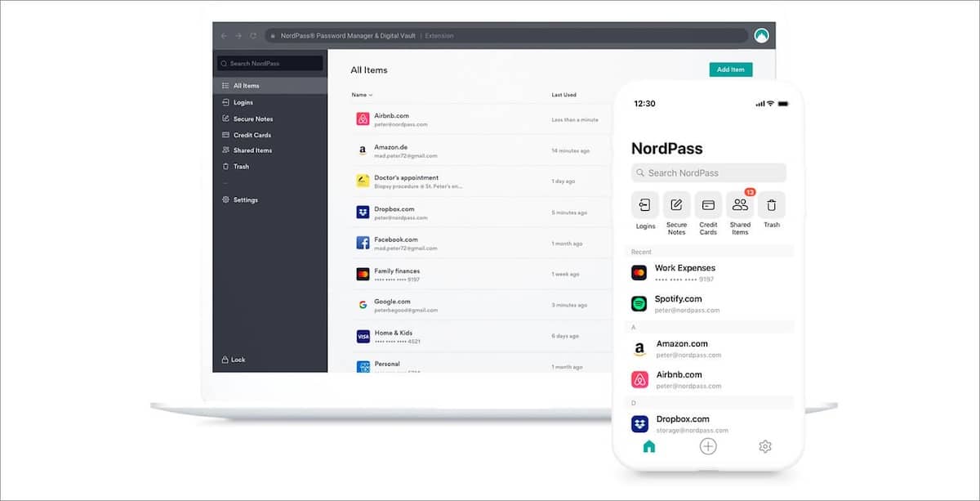The width and height of the screenshot is (980, 501).
Task: Tap the Credit Cards icon on phone
Action: [708, 205]
